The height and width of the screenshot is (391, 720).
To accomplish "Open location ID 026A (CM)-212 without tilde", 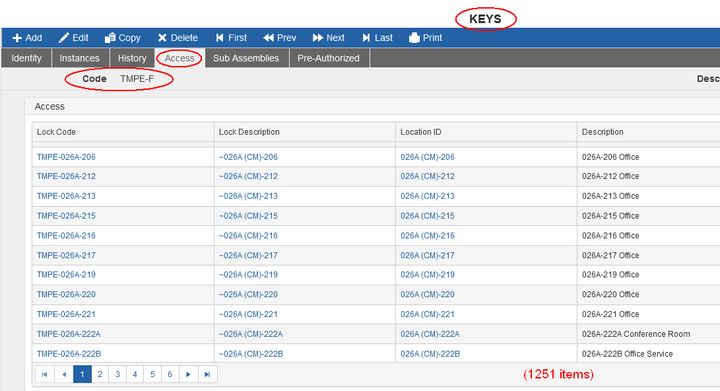I will pyautogui.click(x=428, y=176).
